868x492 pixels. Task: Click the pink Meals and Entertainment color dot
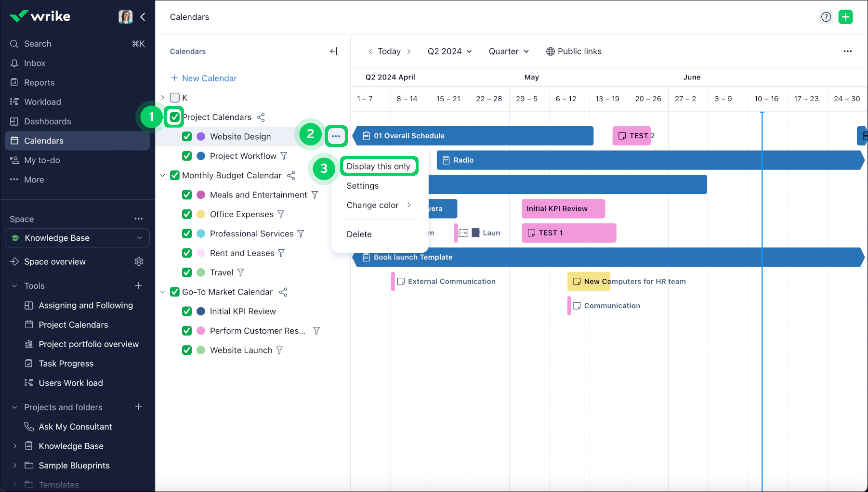tap(201, 195)
